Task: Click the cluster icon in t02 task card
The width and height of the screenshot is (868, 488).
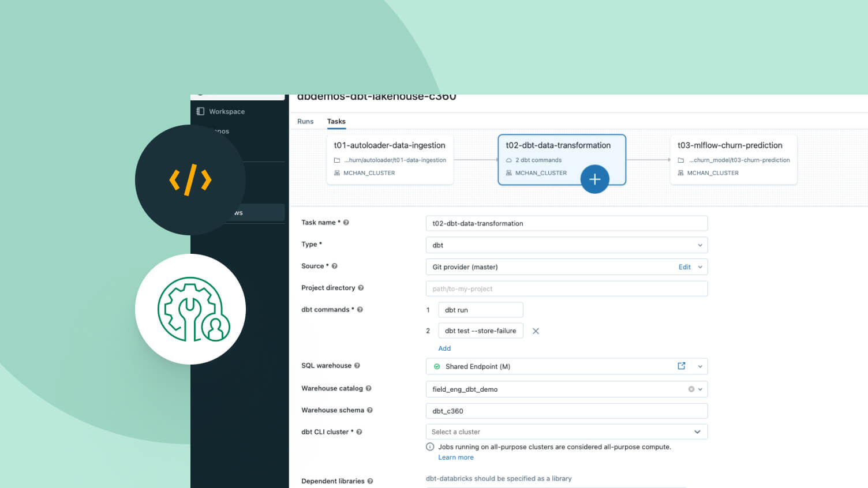Action: pos(509,173)
